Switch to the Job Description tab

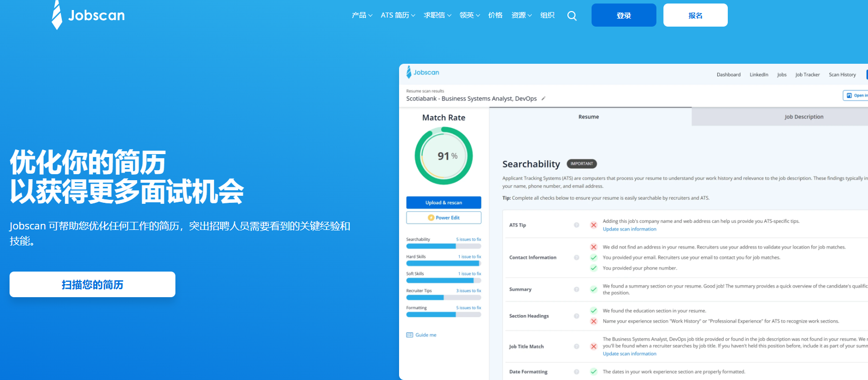[x=780, y=117]
